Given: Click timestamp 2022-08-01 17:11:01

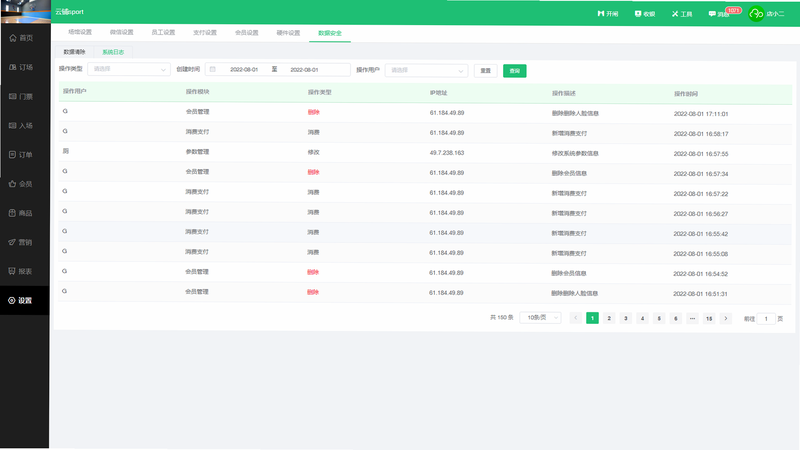Looking at the screenshot, I should 701,114.
